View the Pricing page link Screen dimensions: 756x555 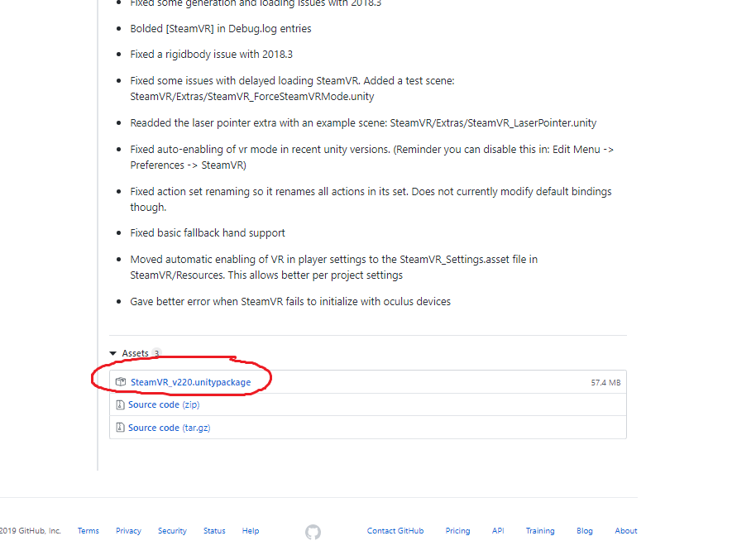point(457,530)
